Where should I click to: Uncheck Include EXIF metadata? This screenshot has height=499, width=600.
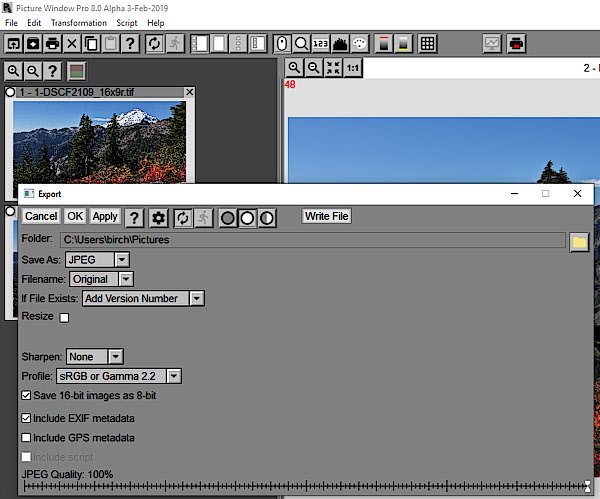pyautogui.click(x=27, y=418)
